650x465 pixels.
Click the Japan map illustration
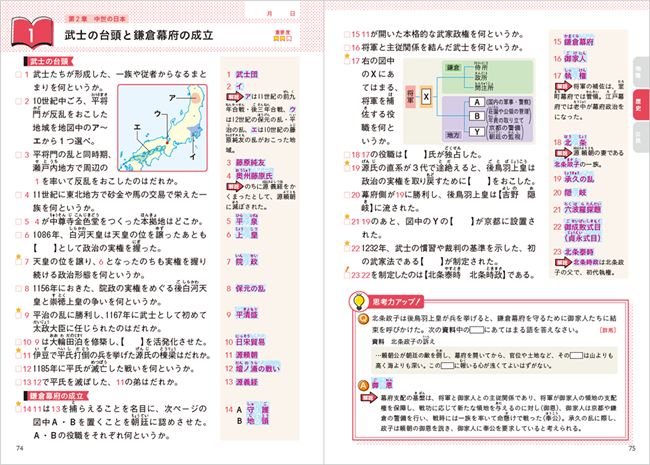162,128
